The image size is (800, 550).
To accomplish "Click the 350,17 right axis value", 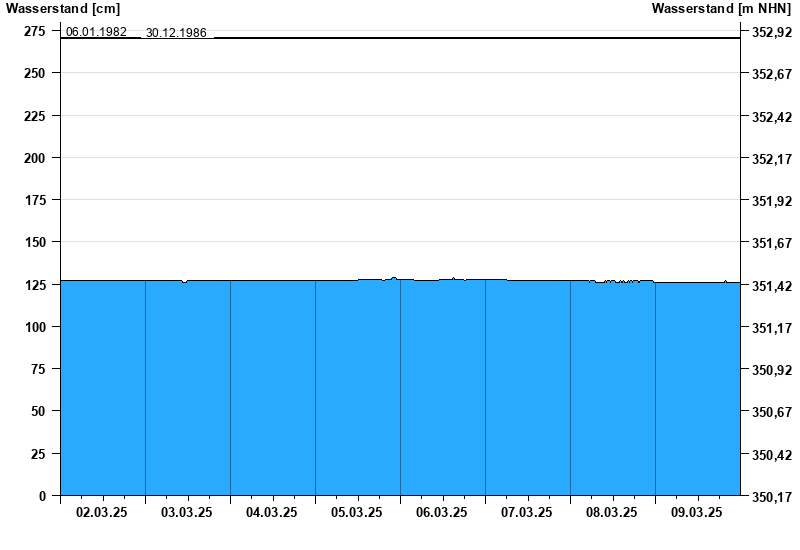I will point(771,496).
